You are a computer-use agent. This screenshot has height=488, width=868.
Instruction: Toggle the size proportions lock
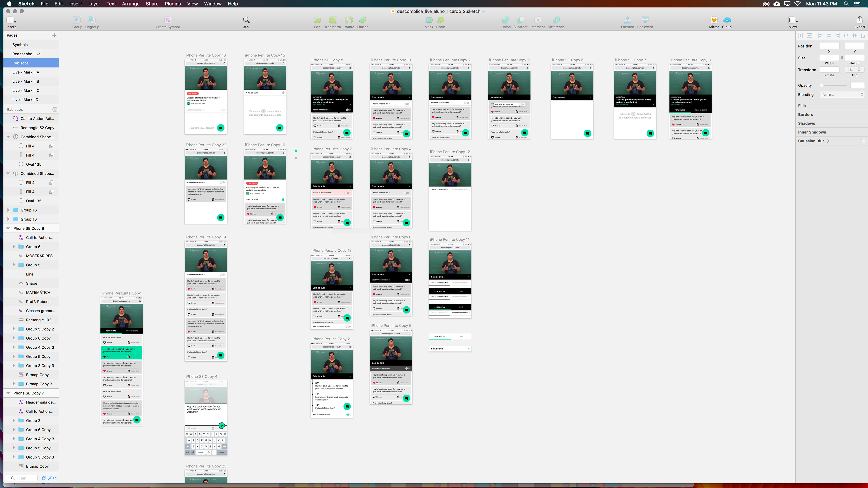pos(842,58)
